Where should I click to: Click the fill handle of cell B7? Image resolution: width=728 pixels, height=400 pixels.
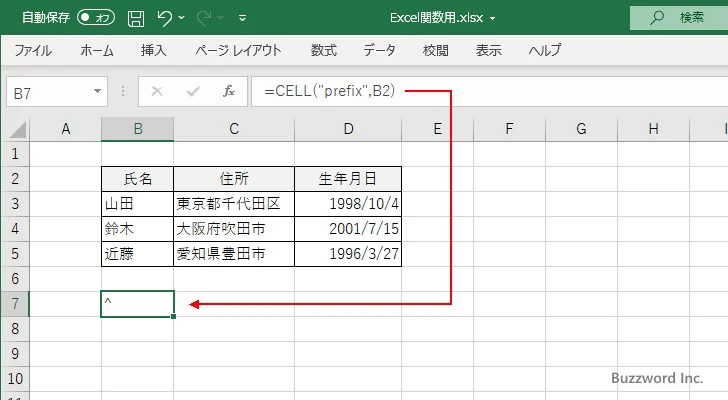coord(174,316)
